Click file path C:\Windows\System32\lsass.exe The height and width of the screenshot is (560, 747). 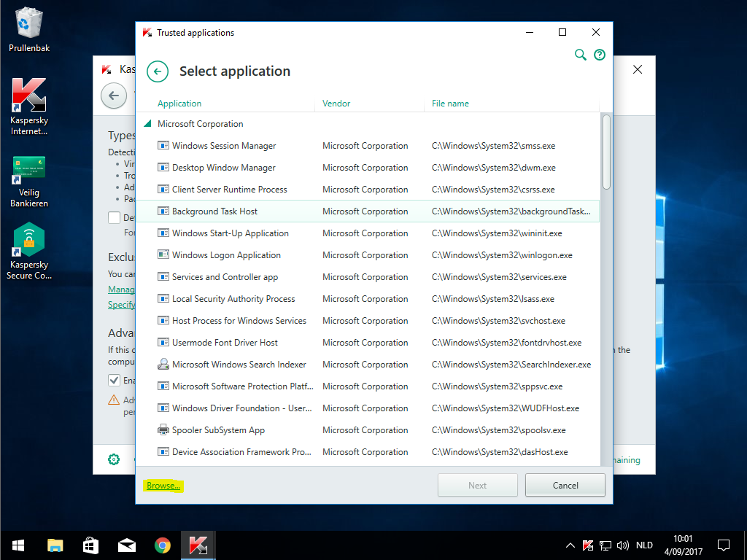(x=493, y=299)
